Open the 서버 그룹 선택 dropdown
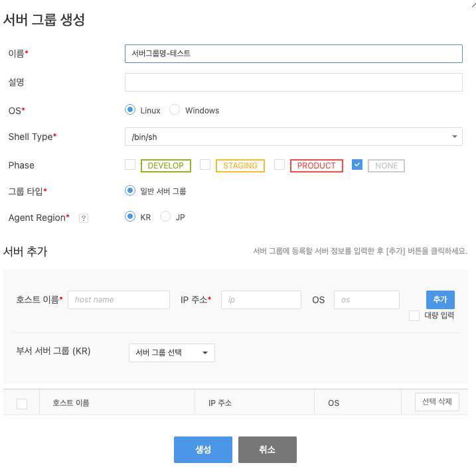Screen dimensions: 476x467 (x=172, y=353)
